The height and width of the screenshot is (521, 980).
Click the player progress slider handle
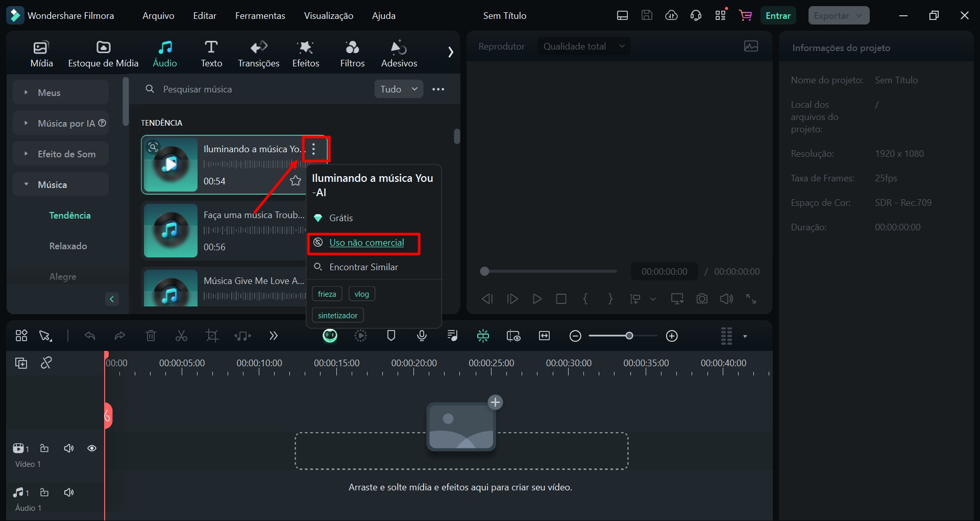484,271
